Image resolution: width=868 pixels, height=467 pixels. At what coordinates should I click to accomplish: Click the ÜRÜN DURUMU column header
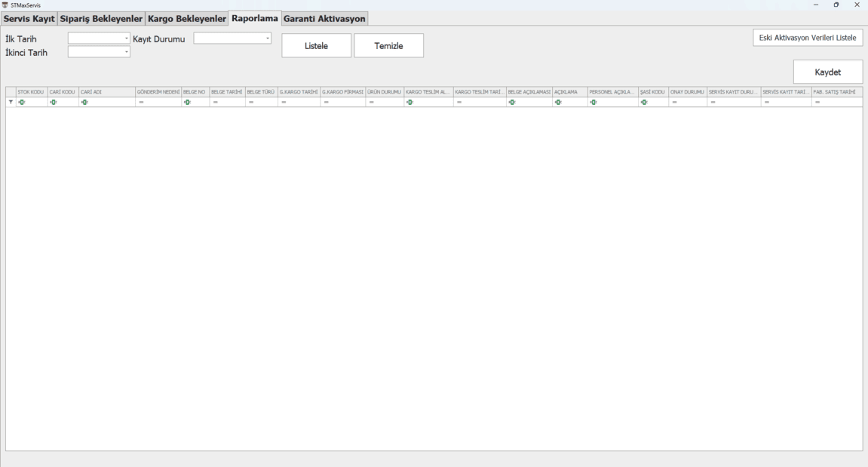[385, 92]
